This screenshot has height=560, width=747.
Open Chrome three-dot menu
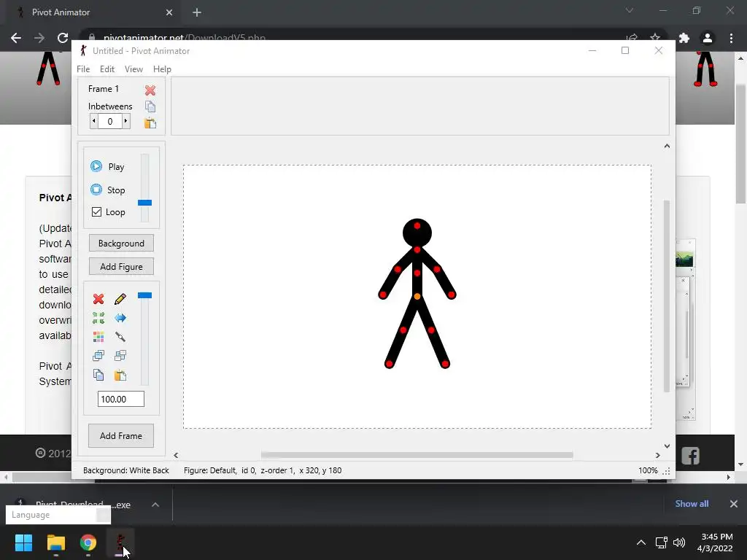pyautogui.click(x=731, y=38)
